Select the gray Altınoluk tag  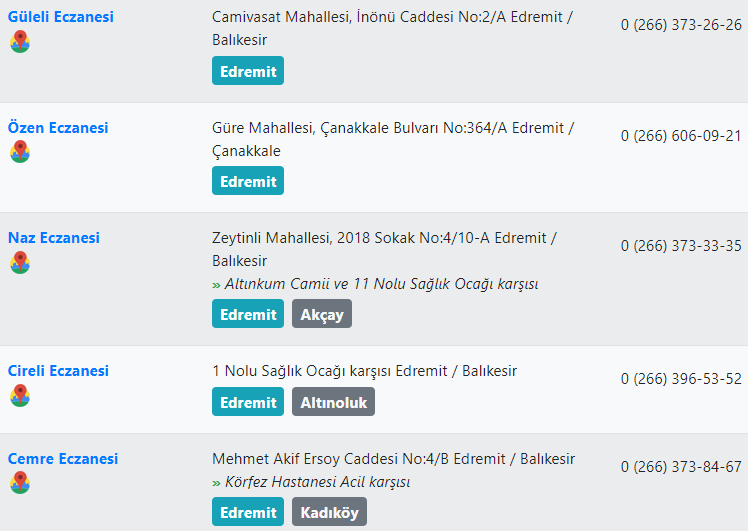333,402
